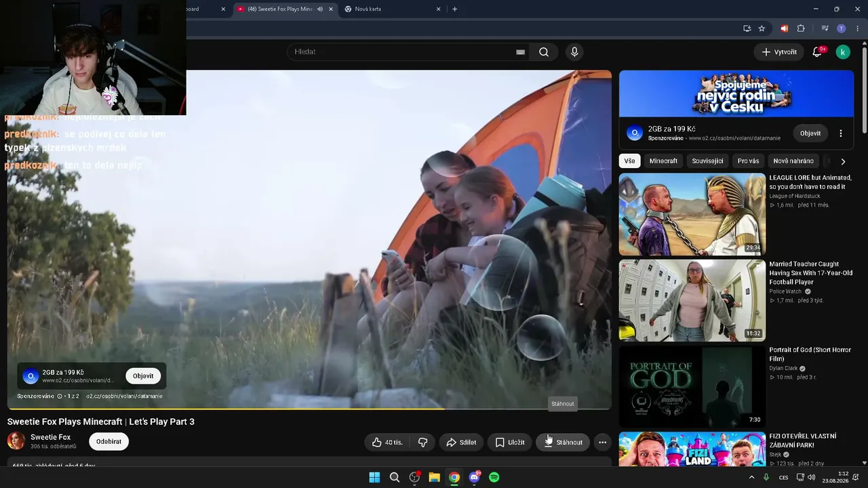Start voice search with the microphone icon
This screenshot has height=488, width=868.
click(574, 52)
